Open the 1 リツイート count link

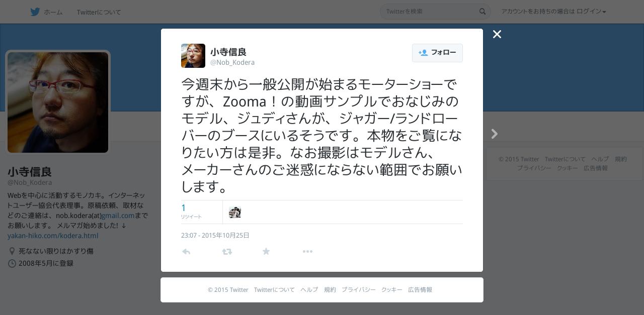(191, 212)
